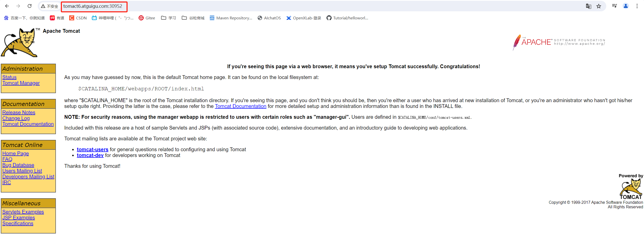Click the $CATALINA_HOME/webapps/ROOT/index.html path text
644x239 pixels.
[141, 89]
